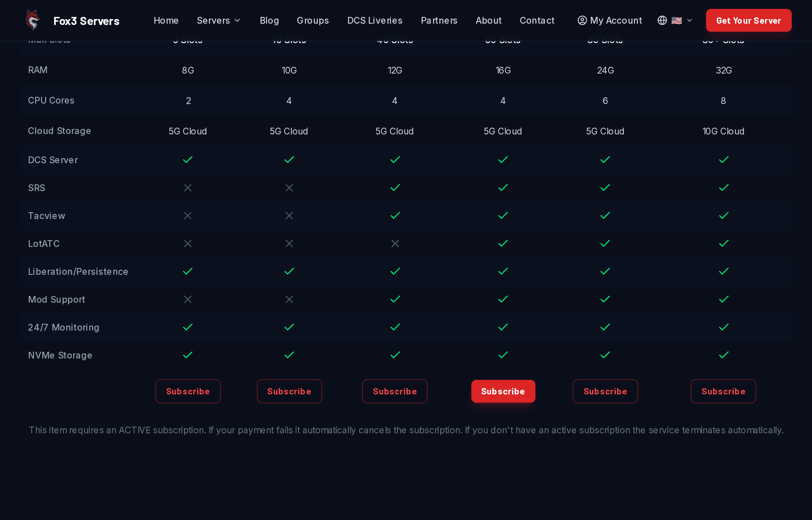The height and width of the screenshot is (520, 812).
Task: Click the DCS Server check in the 32G column
Action: (724, 160)
